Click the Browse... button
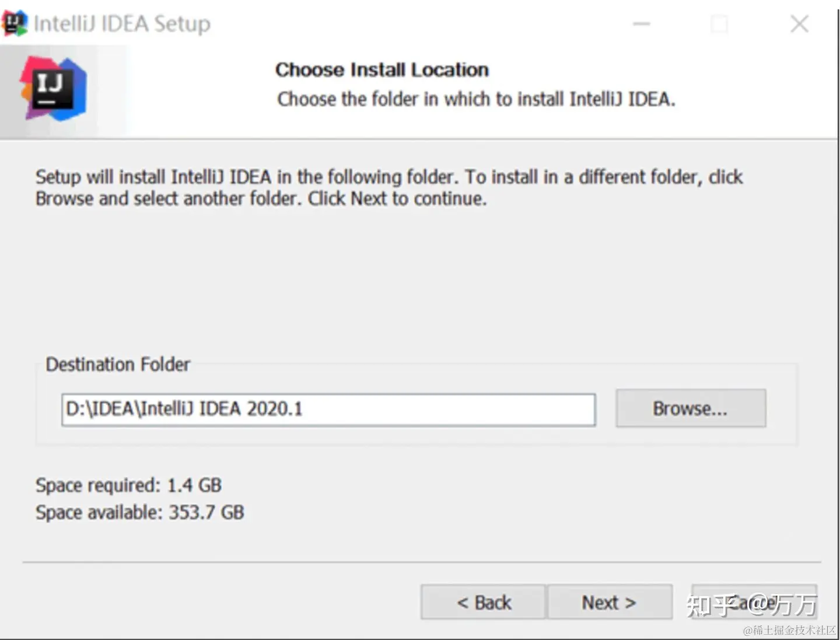The image size is (840, 640). click(x=691, y=408)
